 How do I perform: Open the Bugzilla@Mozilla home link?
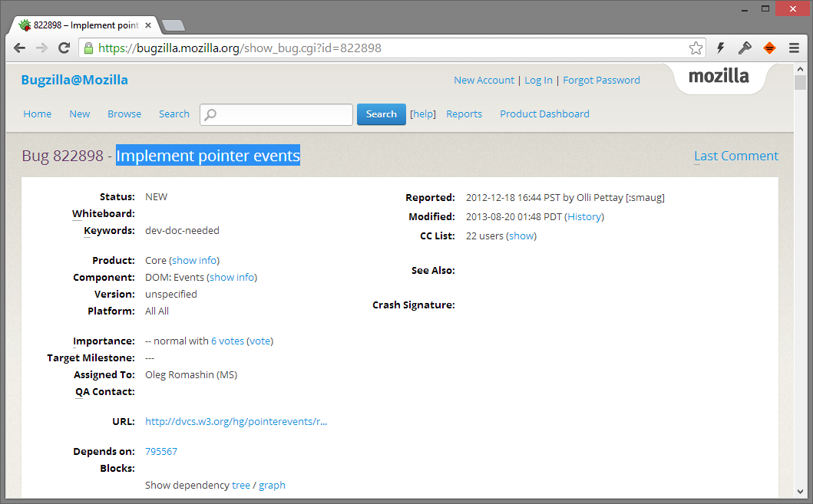tap(74, 80)
